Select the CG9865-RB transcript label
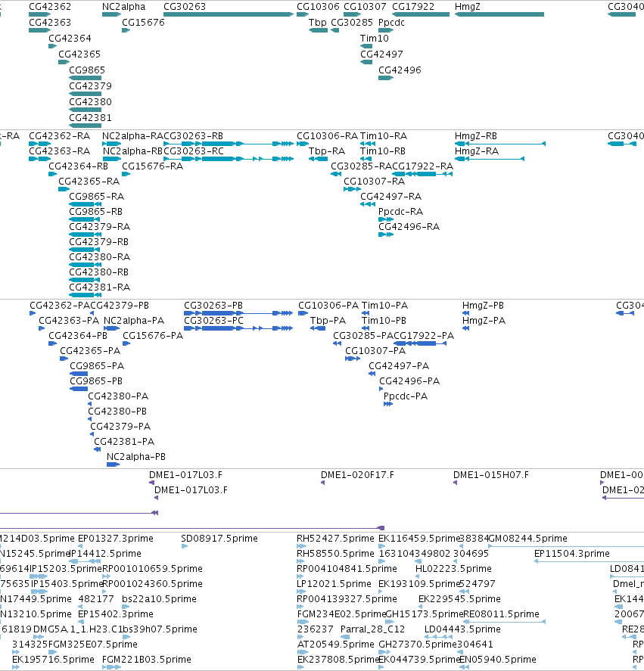The height and width of the screenshot is (671, 644). (x=96, y=212)
